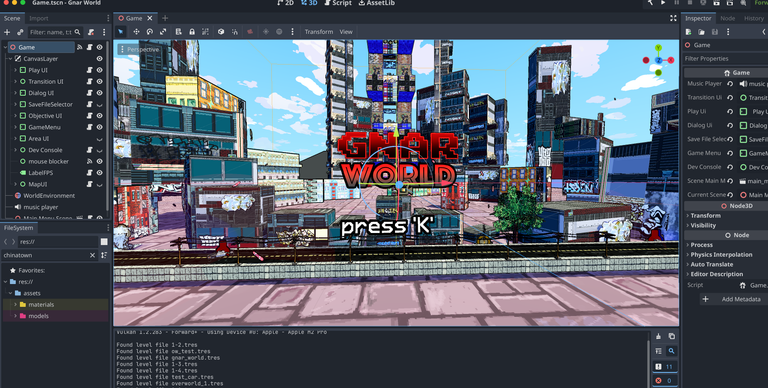
Task: Click the FileSystem sort files icon
Action: click(x=104, y=255)
